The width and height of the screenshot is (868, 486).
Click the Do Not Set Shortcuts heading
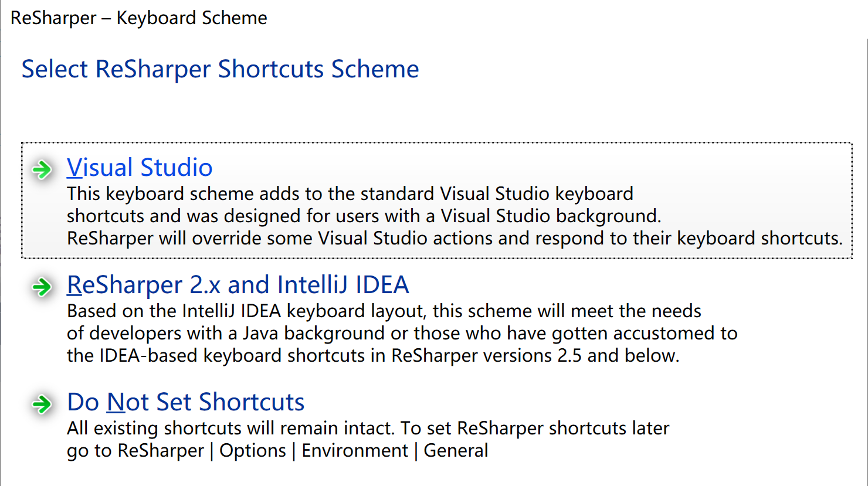tap(186, 402)
